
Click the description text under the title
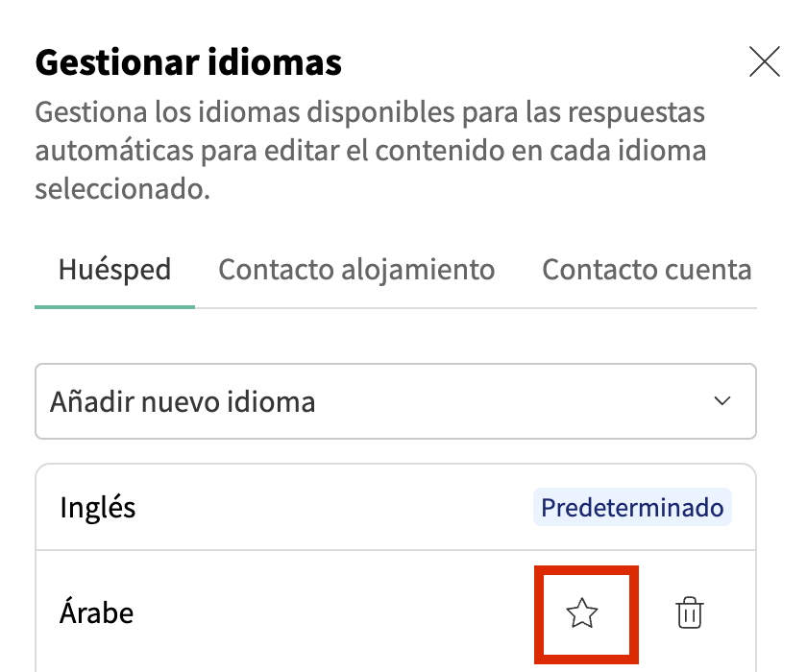point(370,151)
